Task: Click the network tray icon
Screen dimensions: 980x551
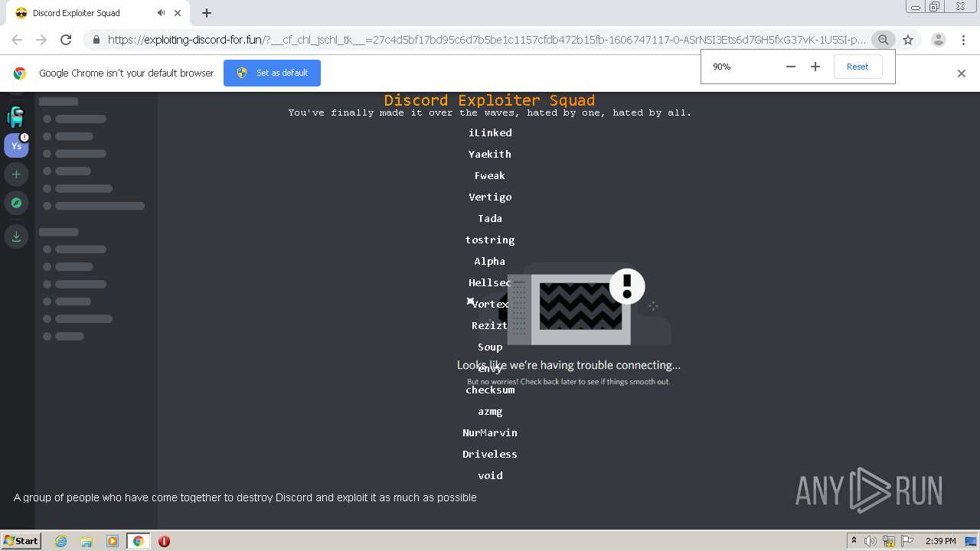Action: 889,541
